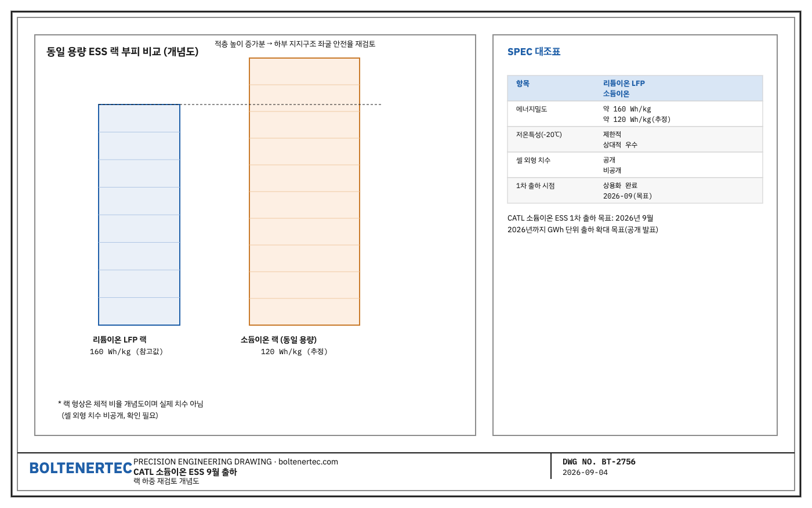This screenshot has width=812, height=508.
Task: Click the heading 'SPEC 대조표'
Action: (x=534, y=52)
